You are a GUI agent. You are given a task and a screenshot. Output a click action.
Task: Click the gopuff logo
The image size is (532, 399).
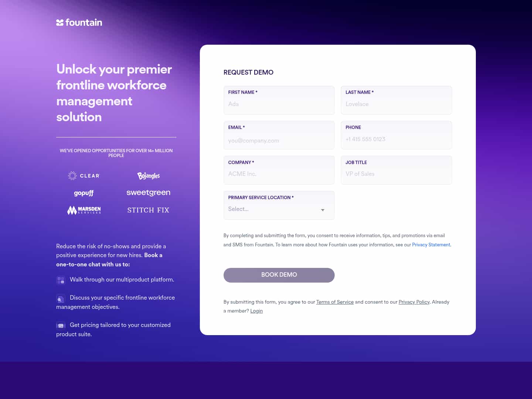84,193
